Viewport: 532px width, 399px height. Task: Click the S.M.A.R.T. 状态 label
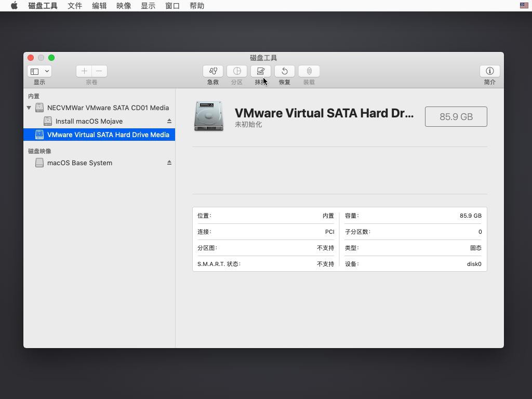click(x=219, y=264)
